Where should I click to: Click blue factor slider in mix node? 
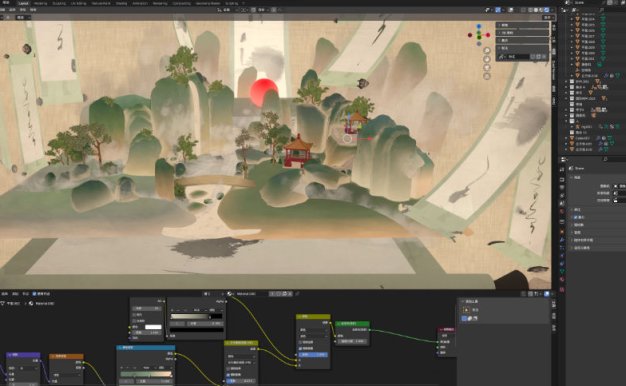(314, 354)
